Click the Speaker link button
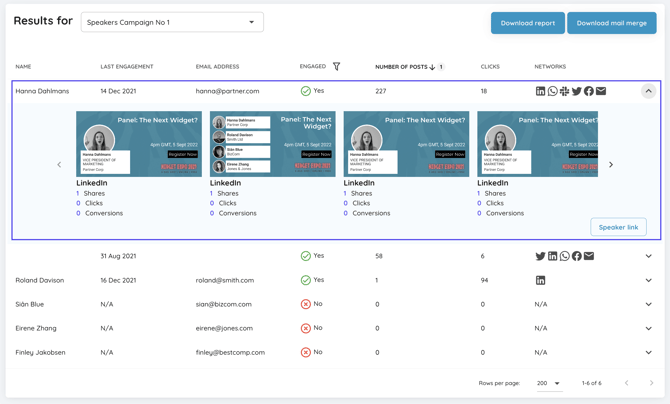Screen dimensions: 670x404 point(618,227)
